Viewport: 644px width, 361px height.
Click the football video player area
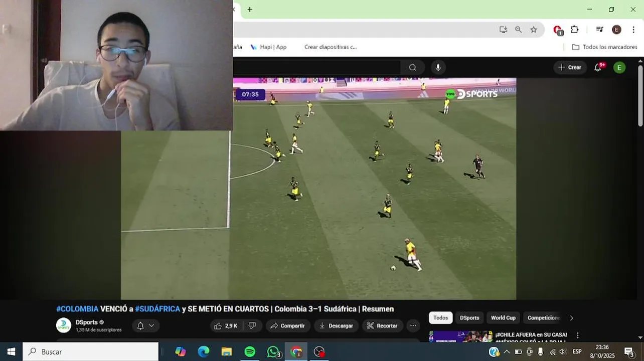click(x=318, y=189)
